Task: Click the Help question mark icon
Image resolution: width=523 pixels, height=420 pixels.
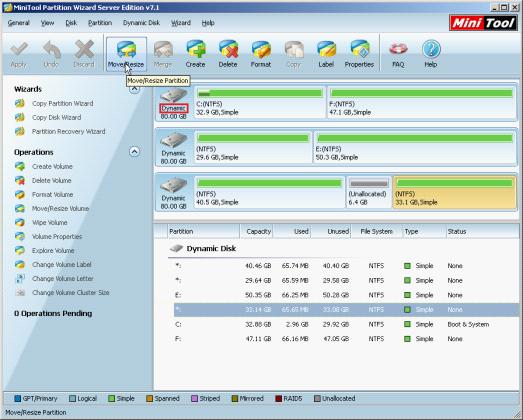Action: coord(431,54)
